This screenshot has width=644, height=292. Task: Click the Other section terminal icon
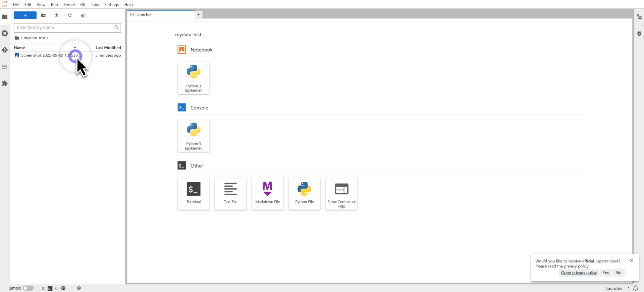(182, 165)
